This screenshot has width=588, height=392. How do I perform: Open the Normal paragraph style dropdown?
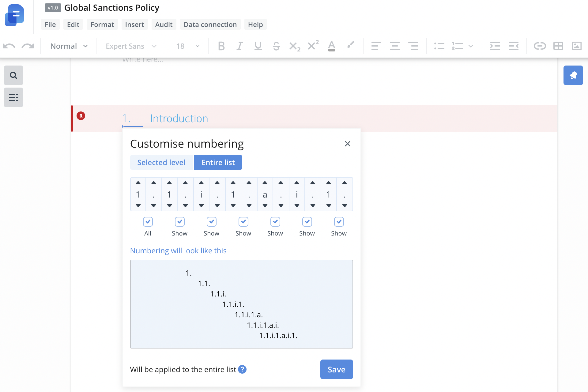(69, 46)
